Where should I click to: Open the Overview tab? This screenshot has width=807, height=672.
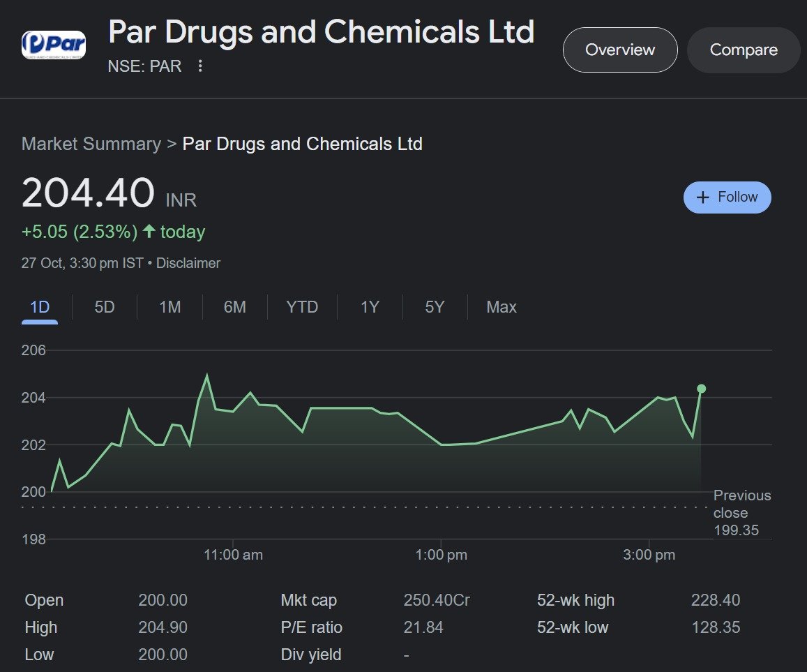pos(620,50)
